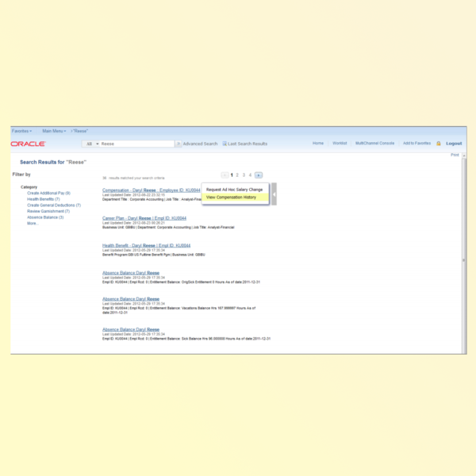Filter by Create Additional Pay category
This screenshot has height=476, width=476.
(x=48, y=193)
